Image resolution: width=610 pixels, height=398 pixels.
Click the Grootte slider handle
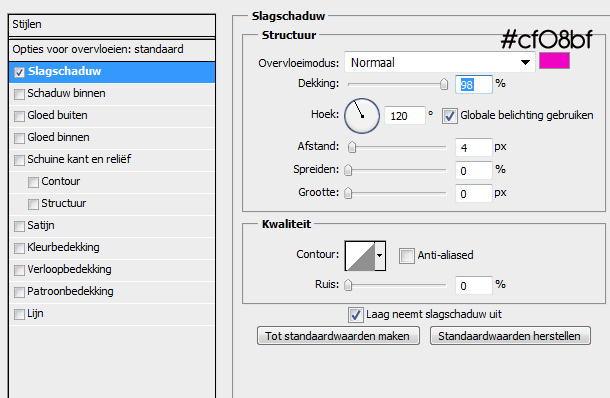[348, 193]
